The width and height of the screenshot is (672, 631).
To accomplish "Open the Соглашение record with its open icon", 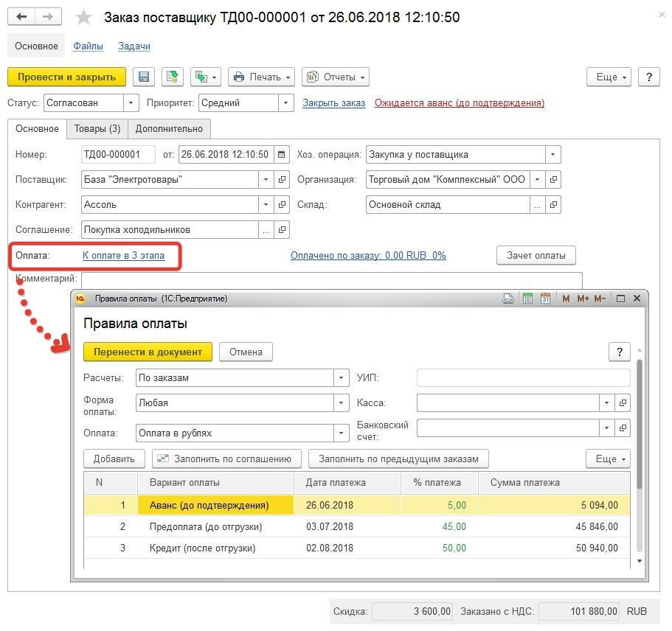I will click(282, 229).
